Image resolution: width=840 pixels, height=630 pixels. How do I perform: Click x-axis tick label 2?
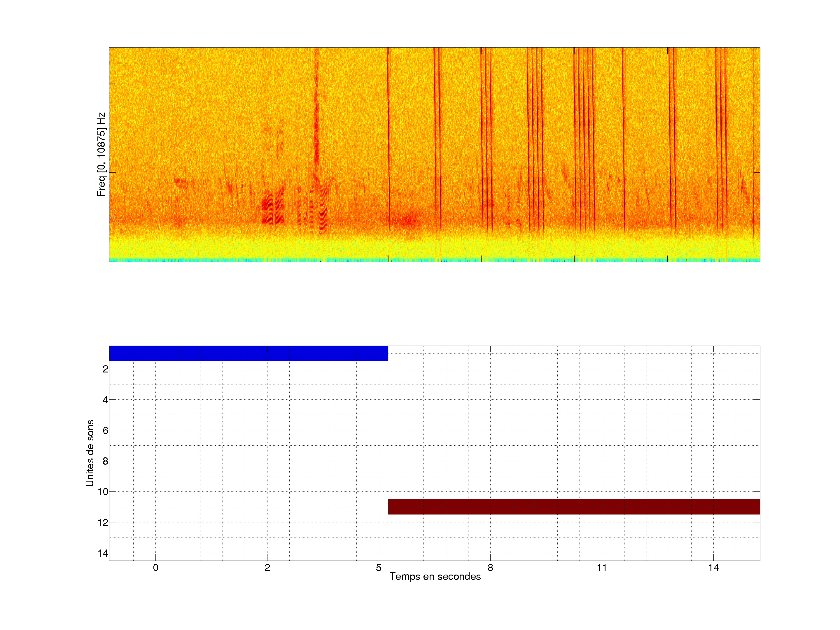[267, 568]
